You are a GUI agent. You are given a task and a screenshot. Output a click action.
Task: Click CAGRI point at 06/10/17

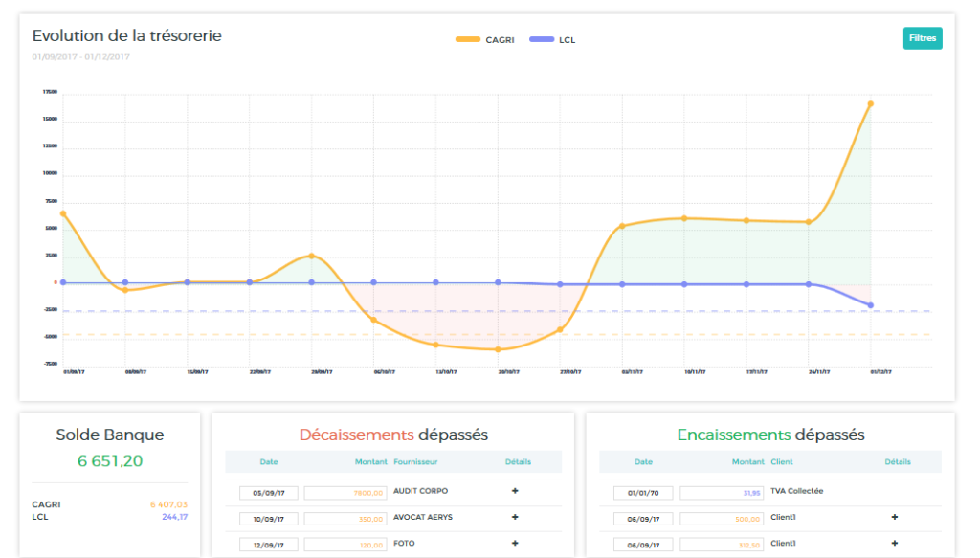[374, 320]
